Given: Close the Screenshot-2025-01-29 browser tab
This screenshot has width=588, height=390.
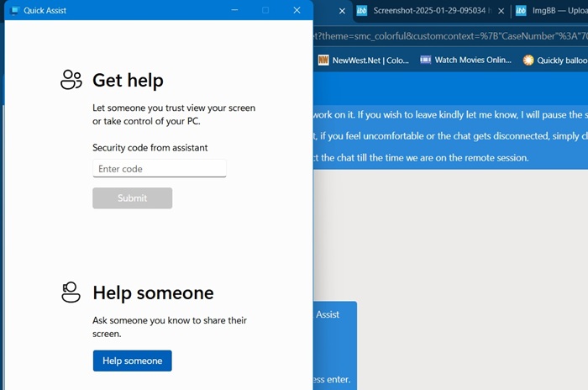Looking at the screenshot, I should (x=501, y=11).
